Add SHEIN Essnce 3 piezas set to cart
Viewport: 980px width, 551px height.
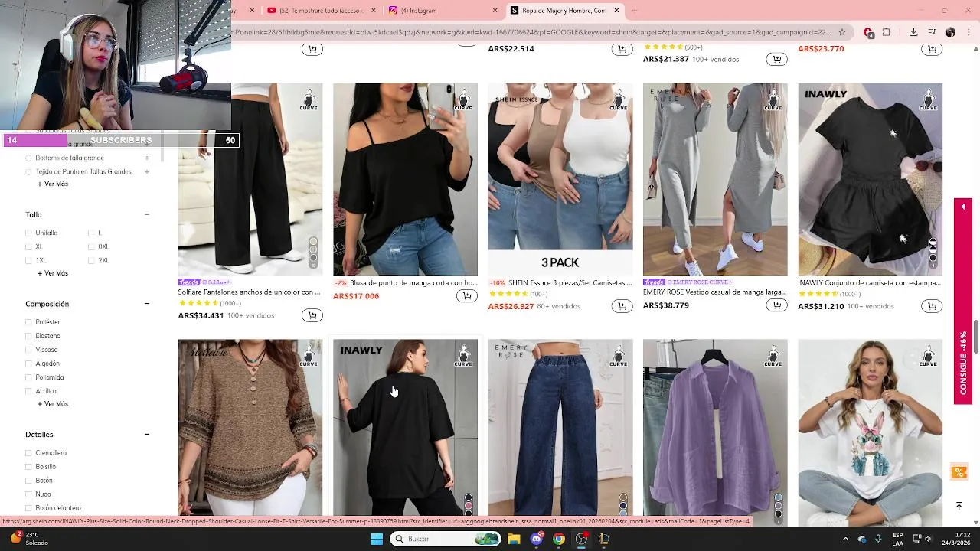622,306
